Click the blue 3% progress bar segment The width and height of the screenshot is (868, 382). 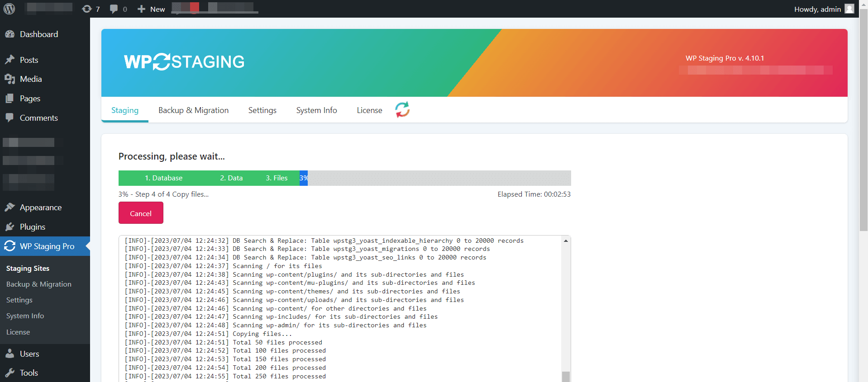click(303, 178)
